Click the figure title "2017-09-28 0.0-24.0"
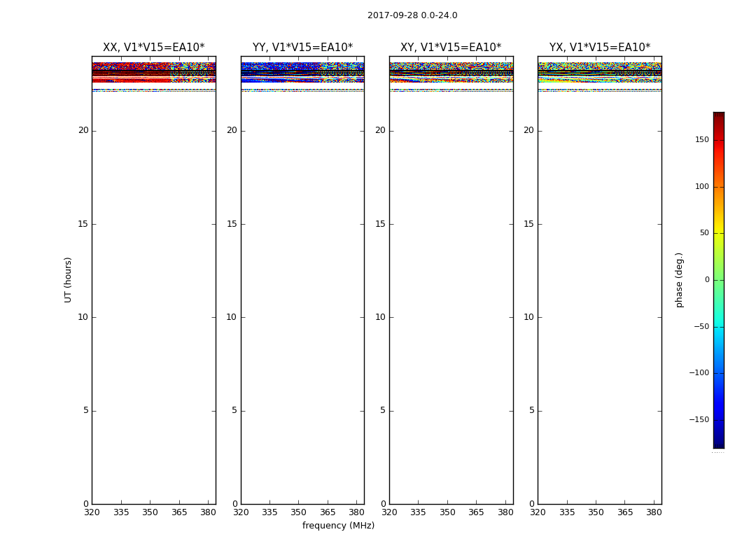The image size is (735, 560). click(x=412, y=15)
